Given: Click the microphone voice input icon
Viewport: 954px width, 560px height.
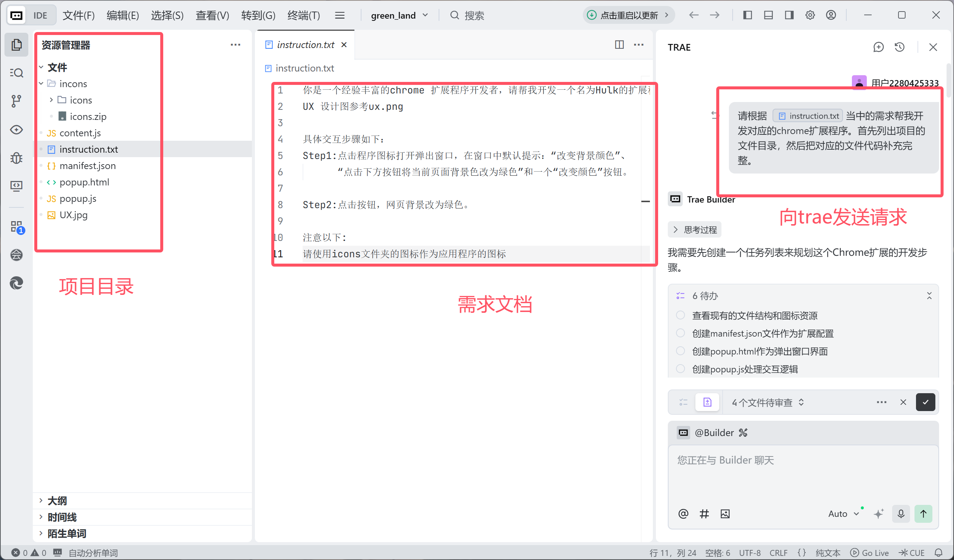Looking at the screenshot, I should point(901,513).
